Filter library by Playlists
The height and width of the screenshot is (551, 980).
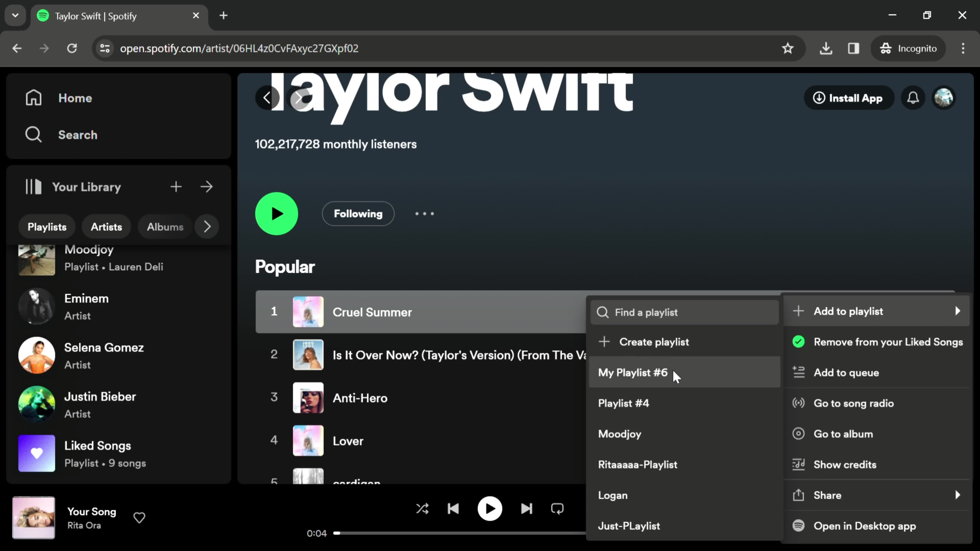coord(47,227)
